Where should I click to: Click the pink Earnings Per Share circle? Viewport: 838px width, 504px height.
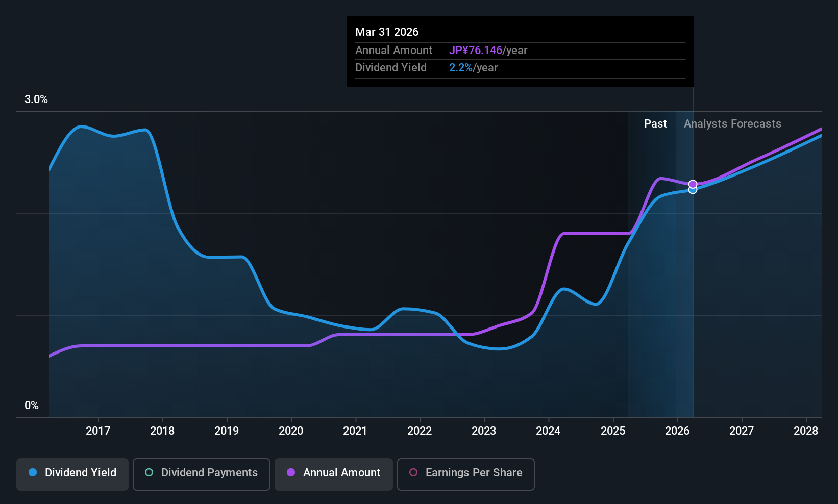click(413, 472)
